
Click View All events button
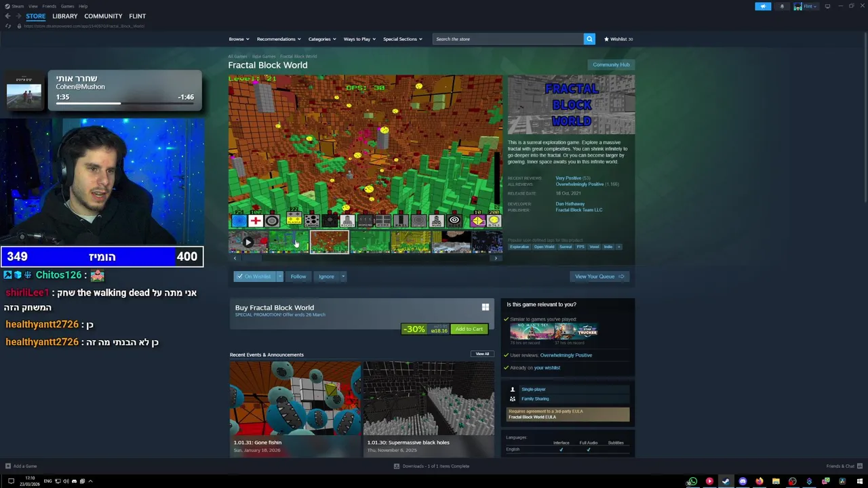482,354
